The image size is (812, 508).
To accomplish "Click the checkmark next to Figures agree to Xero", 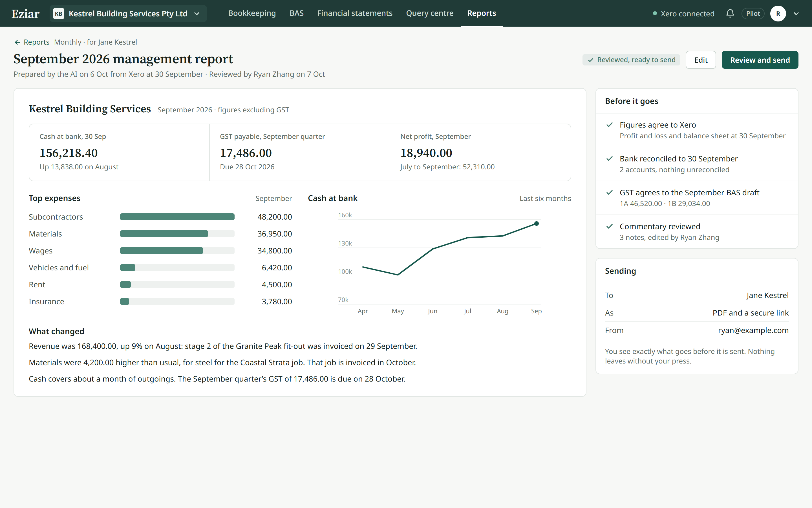I will (x=609, y=125).
